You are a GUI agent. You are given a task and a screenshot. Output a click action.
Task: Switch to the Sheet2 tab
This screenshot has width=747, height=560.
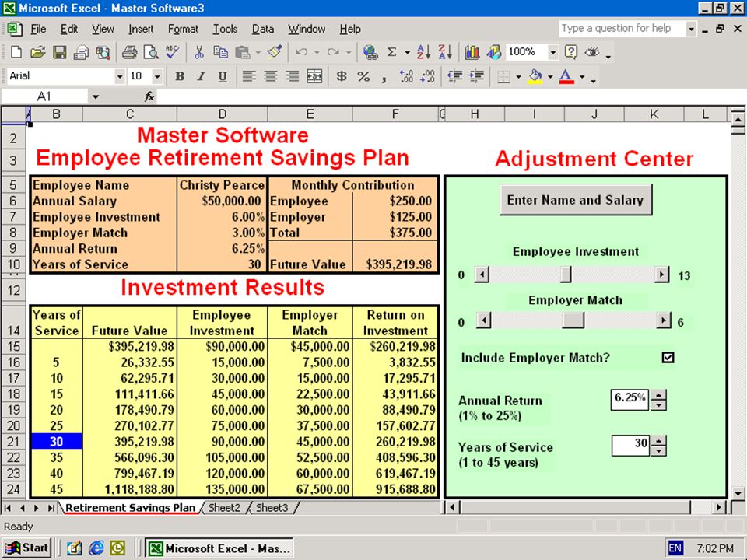[224, 508]
